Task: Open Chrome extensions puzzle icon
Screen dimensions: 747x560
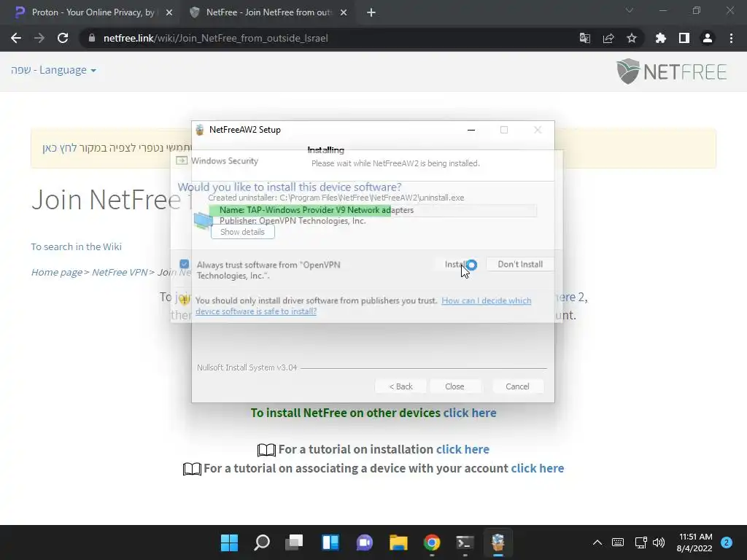Action: pyautogui.click(x=661, y=38)
